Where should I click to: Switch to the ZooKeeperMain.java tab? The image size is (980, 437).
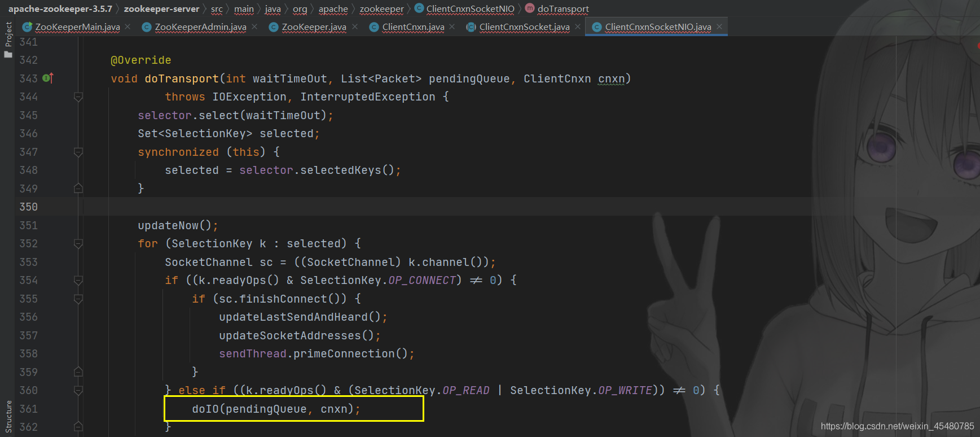point(77,27)
